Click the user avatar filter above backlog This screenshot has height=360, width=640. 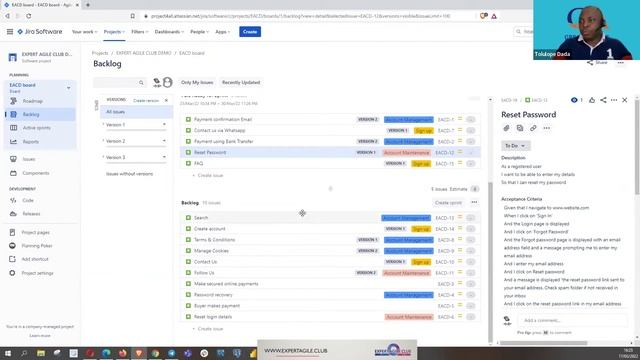[x=167, y=82]
